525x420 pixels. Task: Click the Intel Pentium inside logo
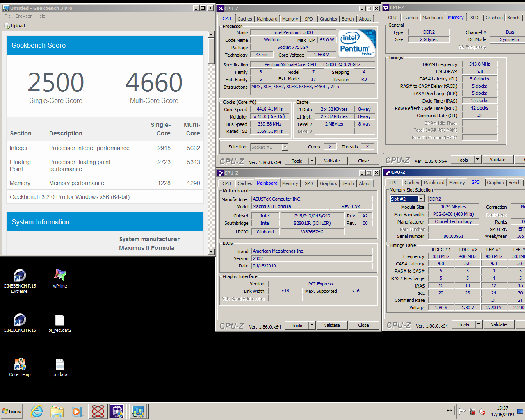pyautogui.click(x=358, y=43)
